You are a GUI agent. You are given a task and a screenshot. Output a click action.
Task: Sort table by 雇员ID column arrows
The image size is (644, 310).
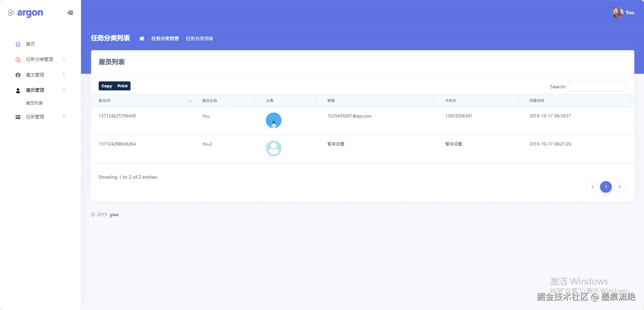click(191, 101)
